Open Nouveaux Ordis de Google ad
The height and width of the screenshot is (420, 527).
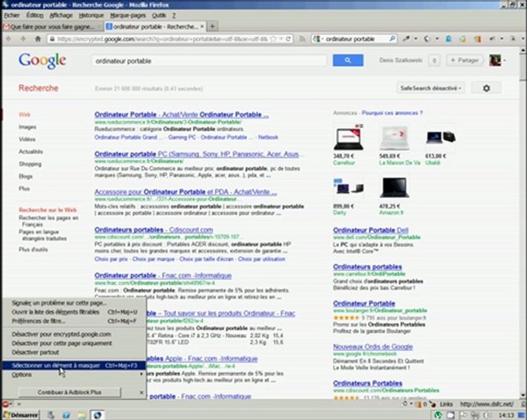coord(373,346)
